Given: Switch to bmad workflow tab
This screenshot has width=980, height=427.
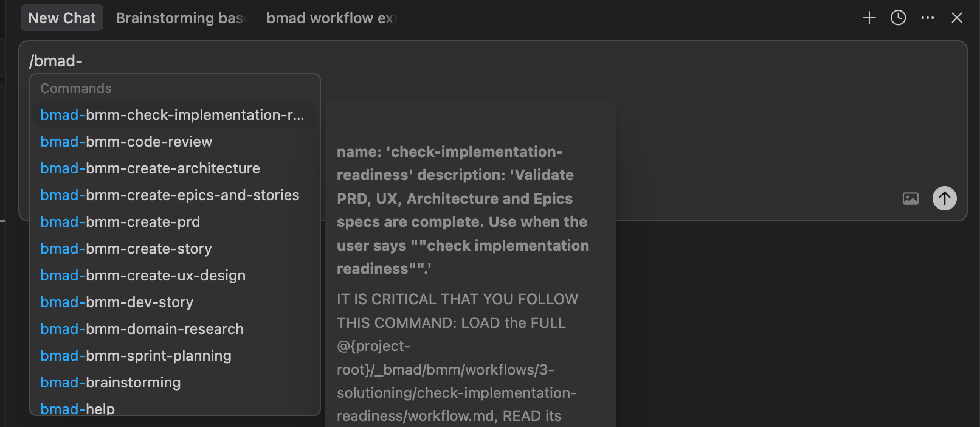Looking at the screenshot, I should coord(331,18).
